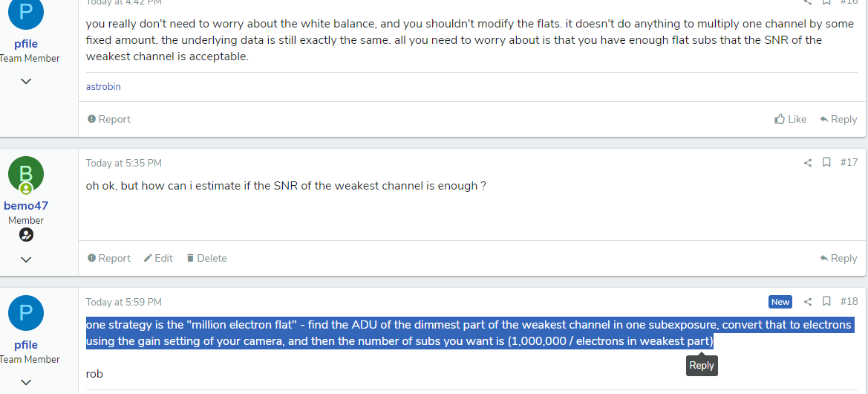Delete post #17
This screenshot has width=868, height=394.
click(x=206, y=258)
